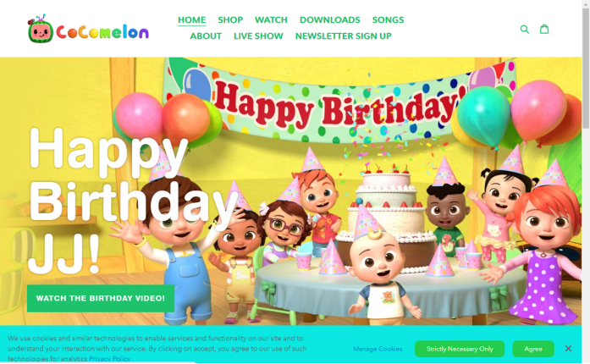The width and height of the screenshot is (590, 364).
Task: Open the LIVE SHOW menu item
Action: (x=258, y=36)
